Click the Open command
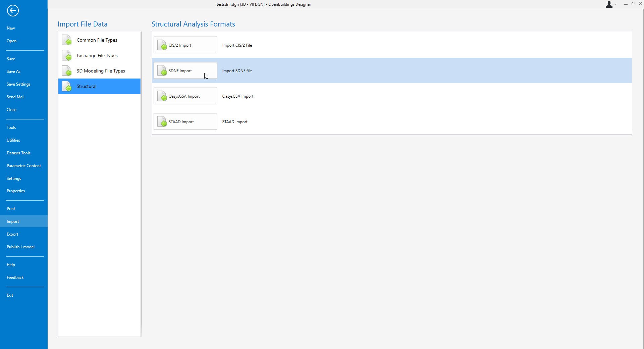The width and height of the screenshot is (644, 349). [x=11, y=41]
